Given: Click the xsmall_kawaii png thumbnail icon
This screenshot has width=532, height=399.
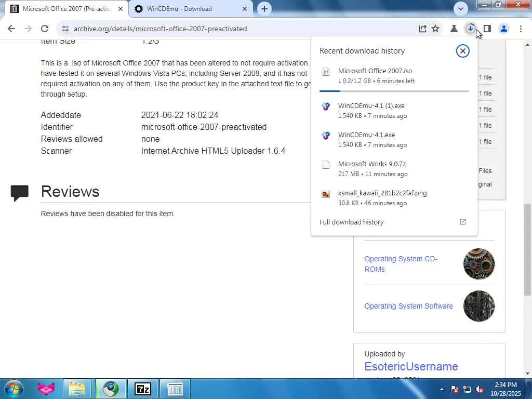Looking at the screenshot, I should click(x=326, y=194).
